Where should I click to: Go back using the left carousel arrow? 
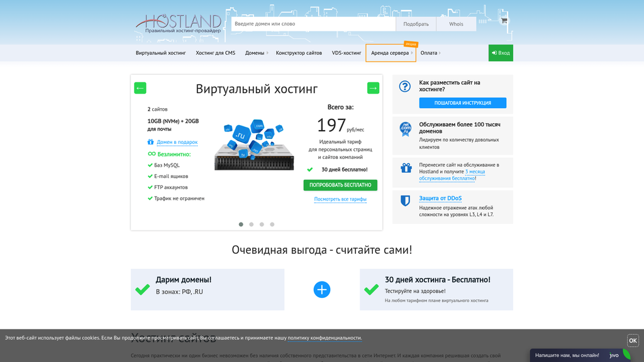coord(140,87)
